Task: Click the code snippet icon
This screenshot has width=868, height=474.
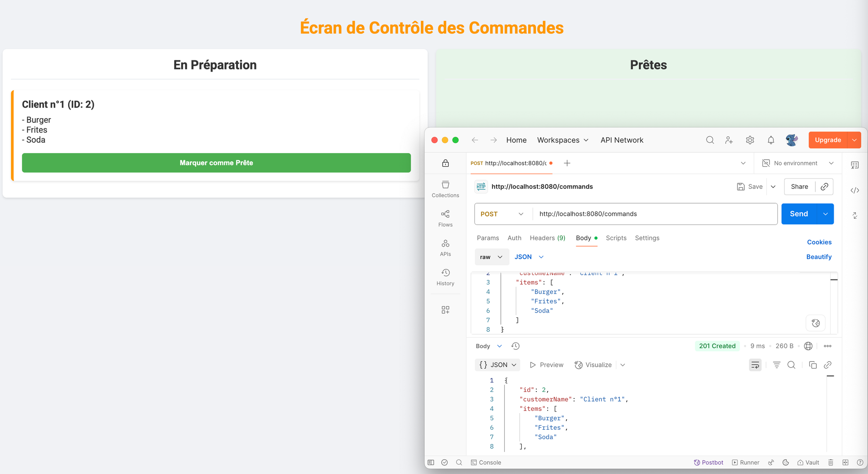Action: click(x=855, y=190)
